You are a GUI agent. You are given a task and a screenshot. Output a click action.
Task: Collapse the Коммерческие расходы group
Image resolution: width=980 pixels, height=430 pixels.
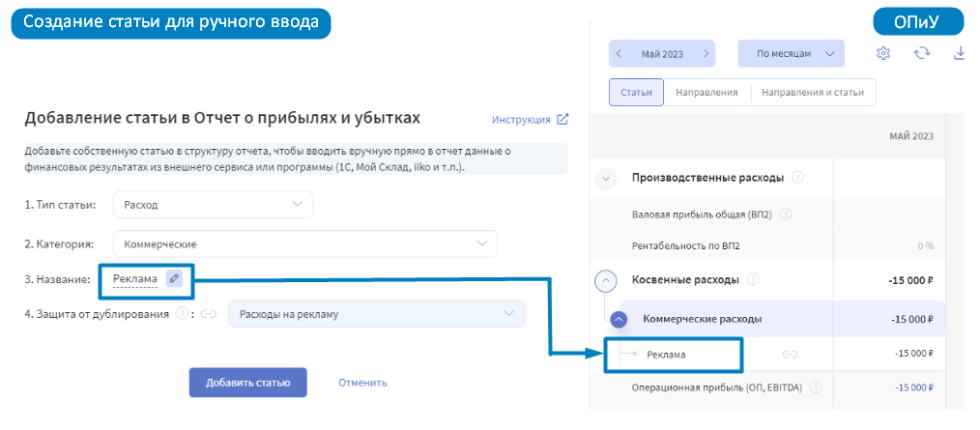coord(619,320)
